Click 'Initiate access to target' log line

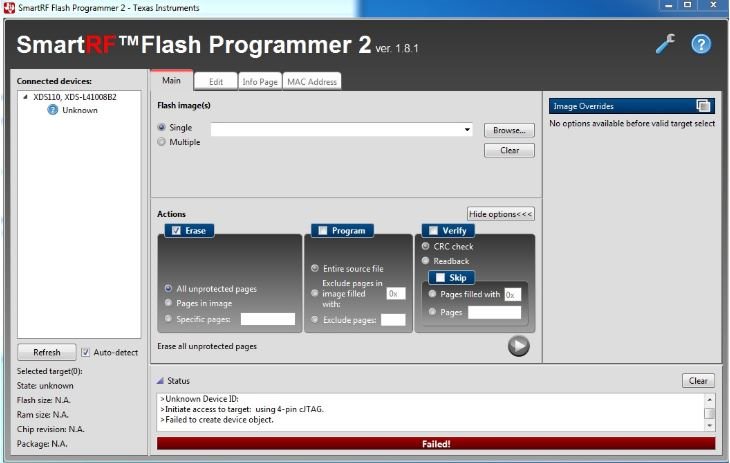pyautogui.click(x=242, y=409)
